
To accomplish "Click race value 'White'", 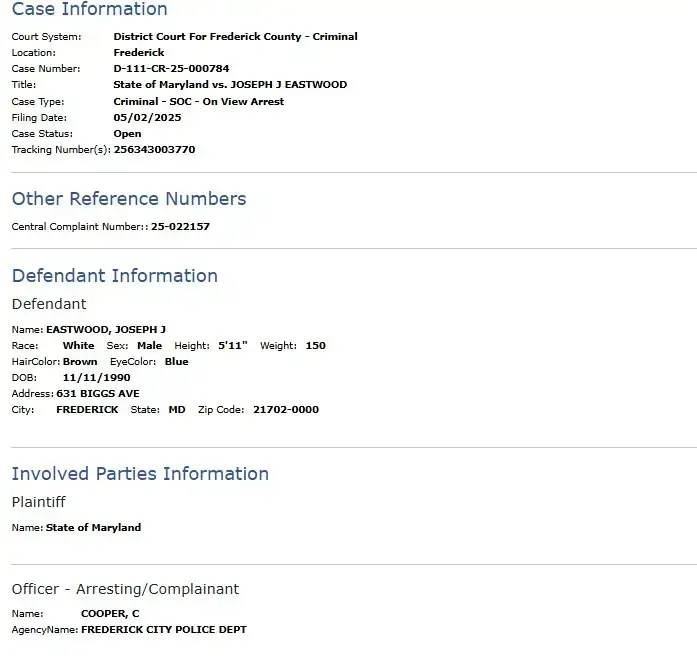I will [x=78, y=345].
